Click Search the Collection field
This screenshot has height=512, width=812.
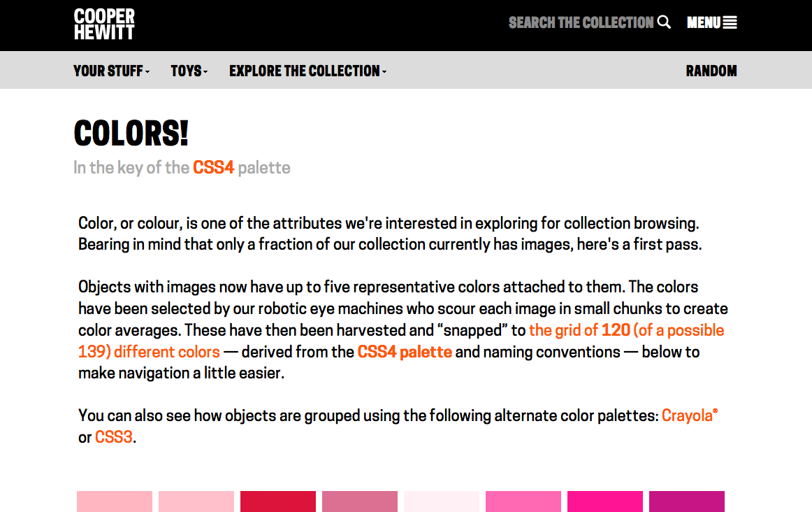point(581,22)
